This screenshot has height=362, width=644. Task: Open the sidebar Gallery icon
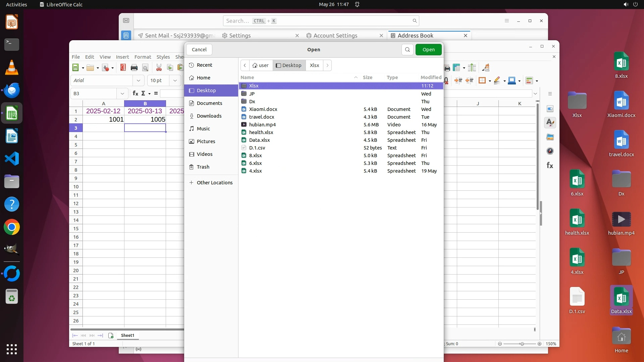pos(550,137)
